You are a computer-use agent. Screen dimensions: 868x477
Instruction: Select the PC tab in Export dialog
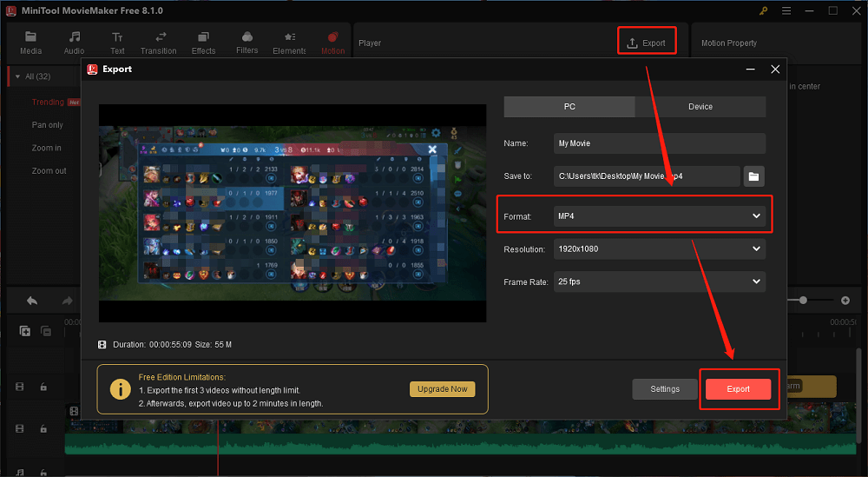click(x=569, y=106)
